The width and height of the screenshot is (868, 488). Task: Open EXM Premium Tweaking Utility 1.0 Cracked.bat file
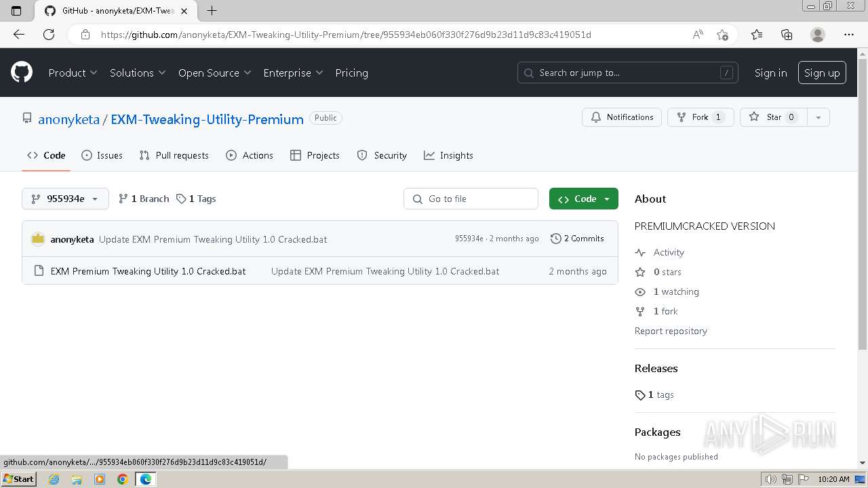click(x=148, y=271)
